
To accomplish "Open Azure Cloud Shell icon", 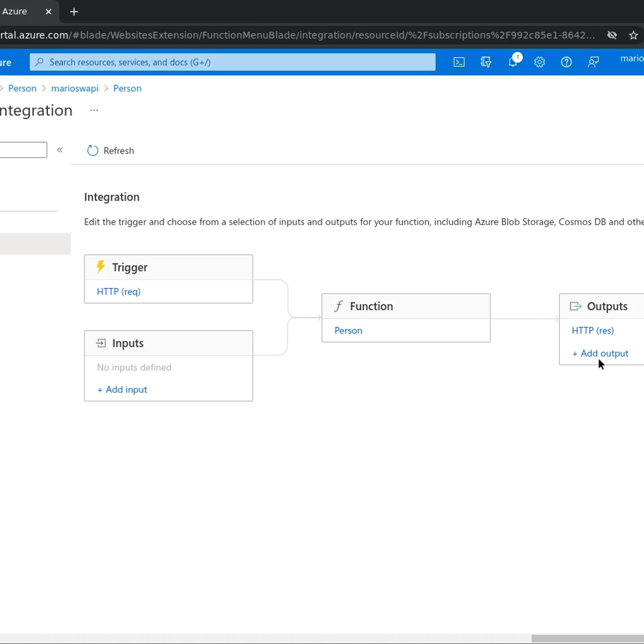I will (x=459, y=62).
